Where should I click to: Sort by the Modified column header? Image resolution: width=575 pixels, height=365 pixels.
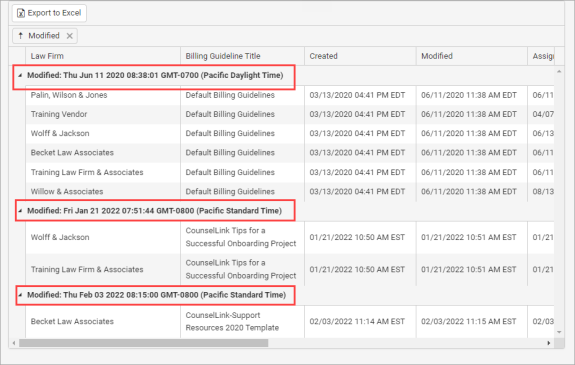[472, 56]
